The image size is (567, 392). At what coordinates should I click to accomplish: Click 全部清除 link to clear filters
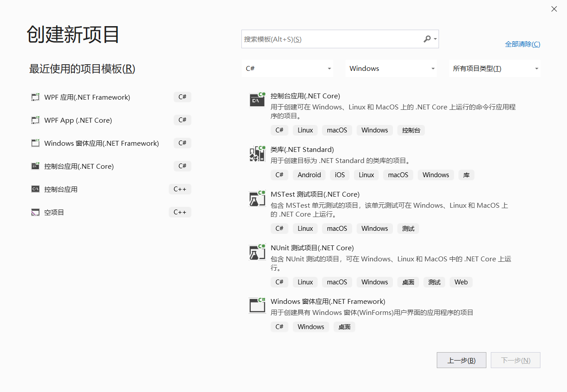pyautogui.click(x=523, y=44)
